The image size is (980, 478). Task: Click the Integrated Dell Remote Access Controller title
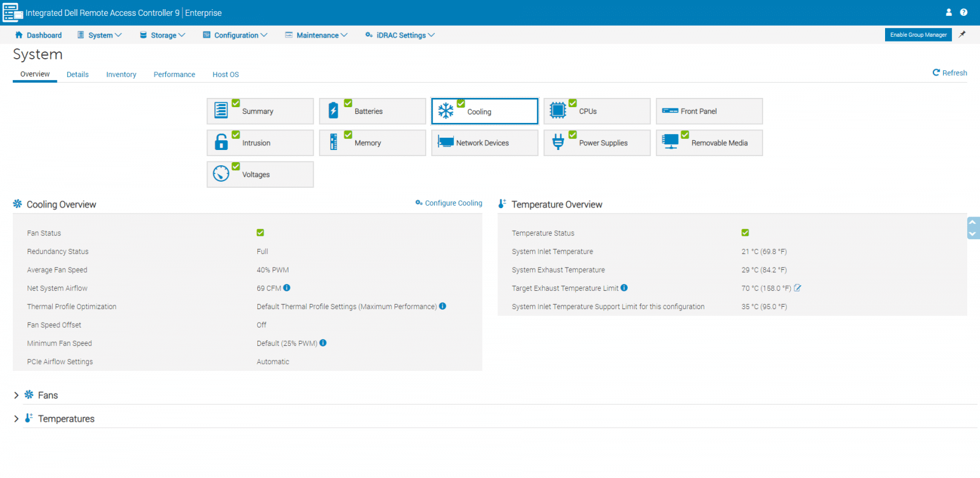click(103, 13)
